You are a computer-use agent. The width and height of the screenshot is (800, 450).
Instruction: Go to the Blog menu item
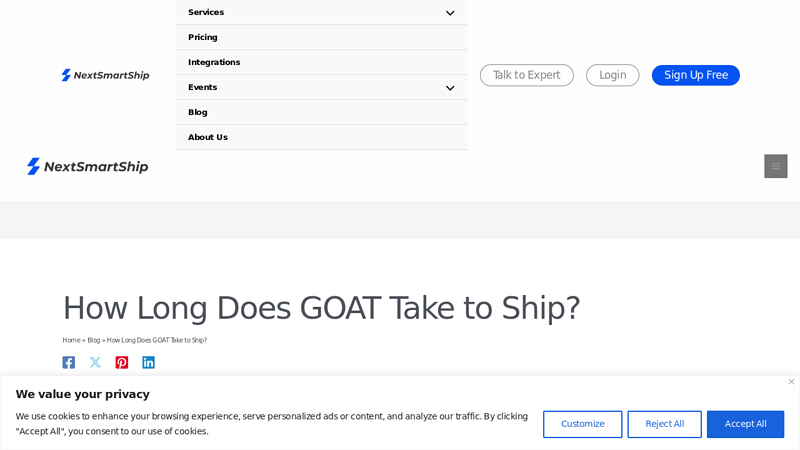pyautogui.click(x=198, y=112)
